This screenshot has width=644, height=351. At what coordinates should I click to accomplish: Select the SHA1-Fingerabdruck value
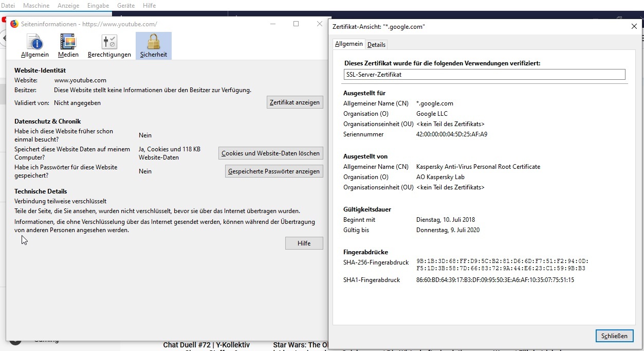coord(495,280)
